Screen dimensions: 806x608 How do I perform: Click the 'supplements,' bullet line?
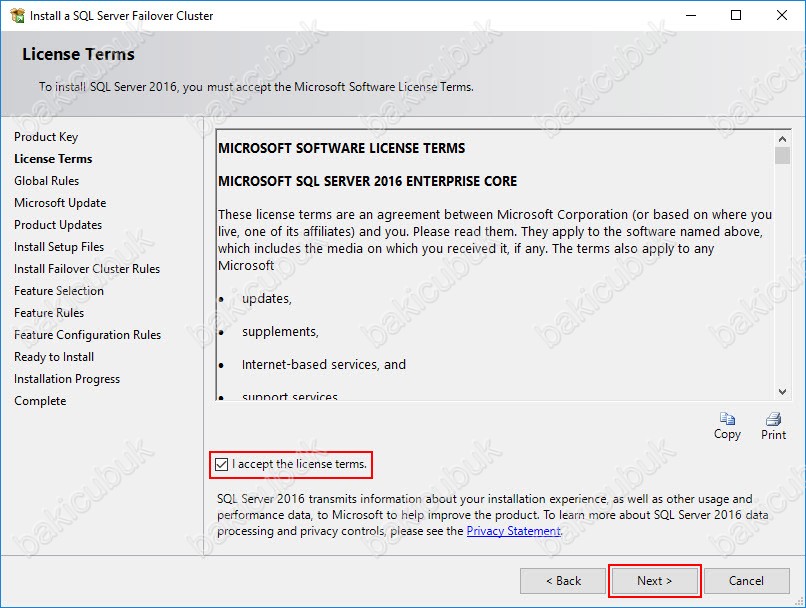click(280, 332)
